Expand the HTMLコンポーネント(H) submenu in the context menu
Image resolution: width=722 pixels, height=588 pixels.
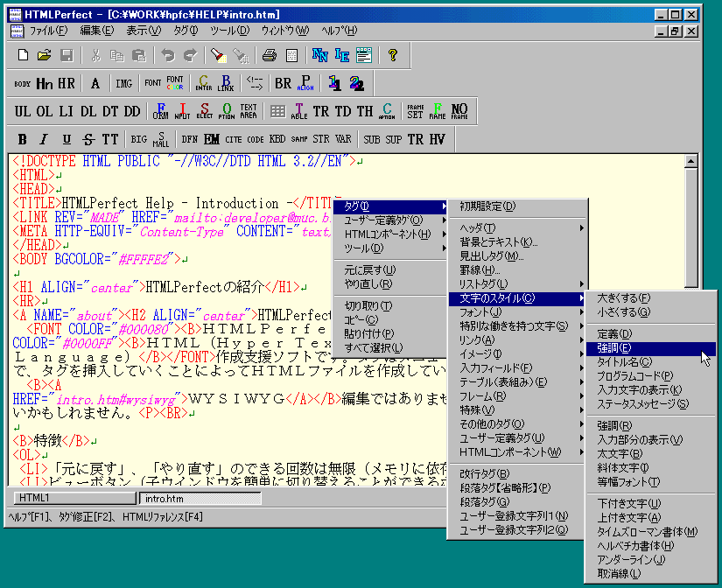tap(389, 234)
